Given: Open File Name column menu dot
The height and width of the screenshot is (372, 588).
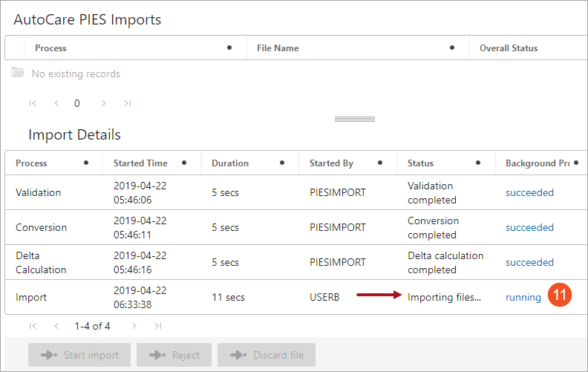Looking at the screenshot, I should coord(452,48).
